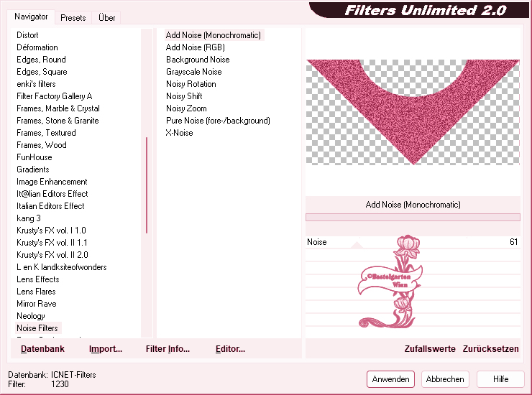Choose Noisy Shift filter
This screenshot has width=532, height=395.
pyautogui.click(x=184, y=96)
